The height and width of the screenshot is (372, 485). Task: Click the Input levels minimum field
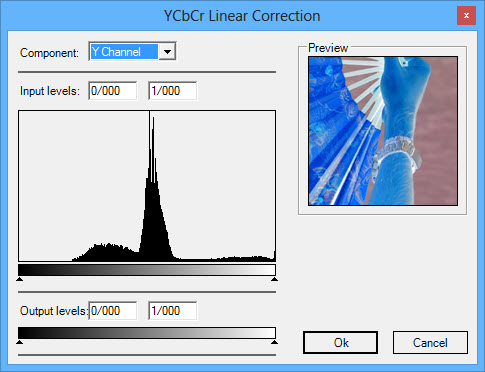(x=113, y=91)
